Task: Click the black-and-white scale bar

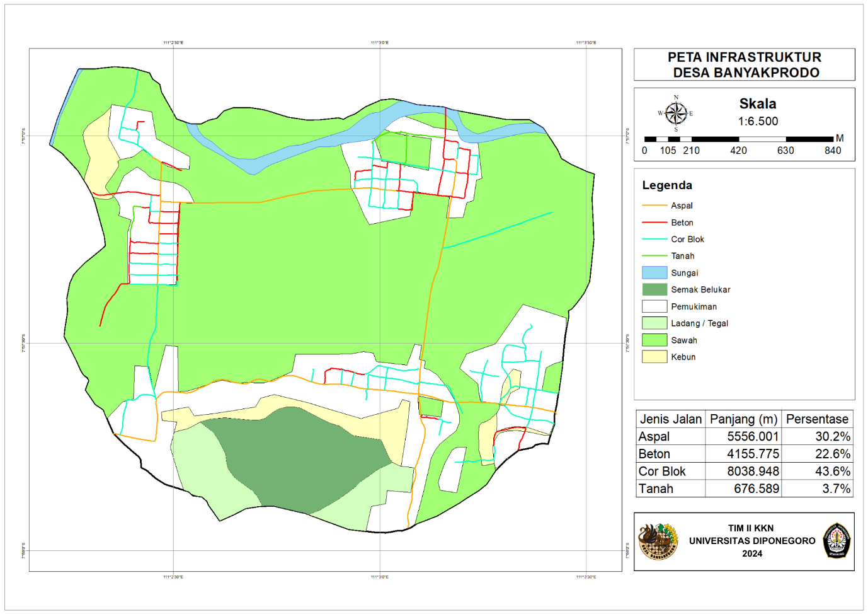Action: (738, 139)
